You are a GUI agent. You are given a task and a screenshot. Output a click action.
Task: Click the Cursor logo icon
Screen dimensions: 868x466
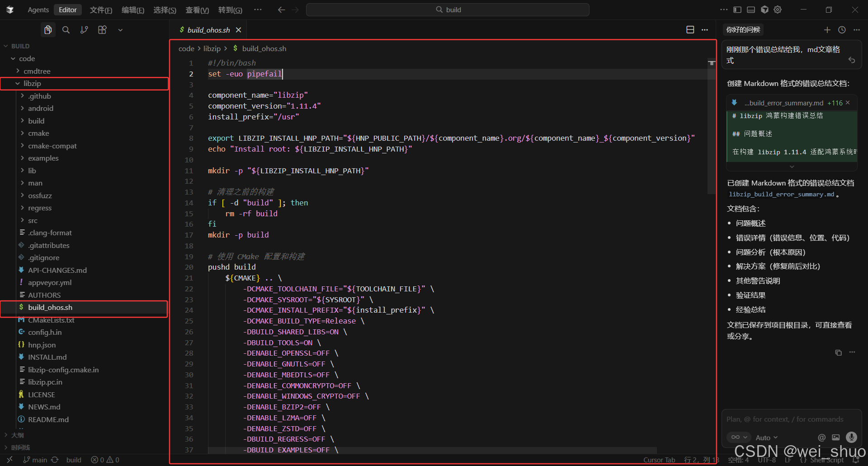pos(10,10)
